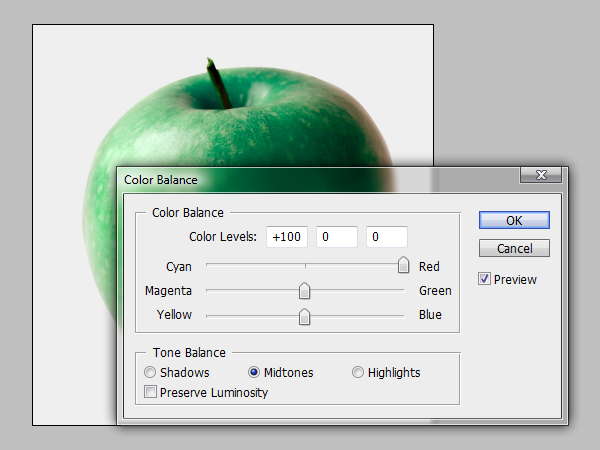Click the Yellow-Blue slider handle
This screenshot has width=600, height=450.
pyautogui.click(x=304, y=316)
